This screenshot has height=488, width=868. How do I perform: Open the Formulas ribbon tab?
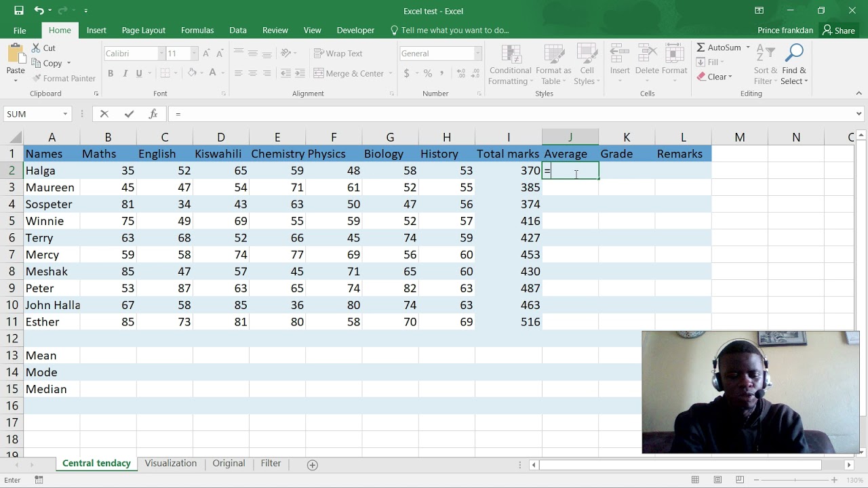pyautogui.click(x=197, y=30)
